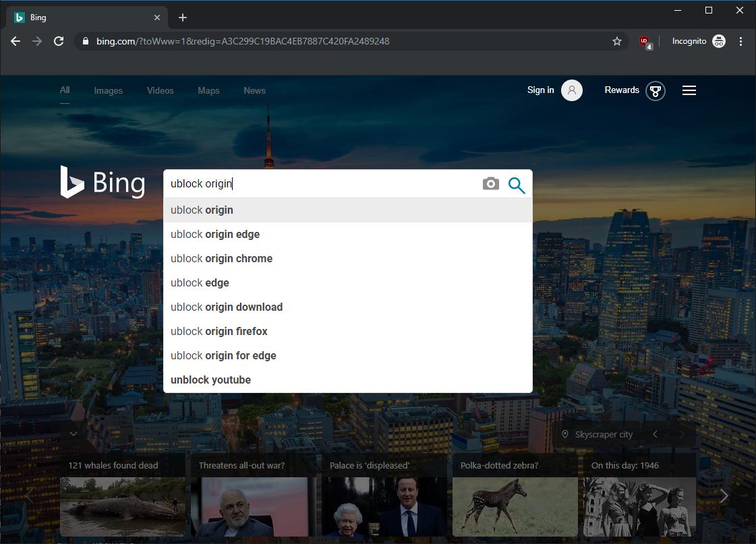This screenshot has width=756, height=544.
Task: Open the uBlock Origin extension icon
Action: point(645,42)
